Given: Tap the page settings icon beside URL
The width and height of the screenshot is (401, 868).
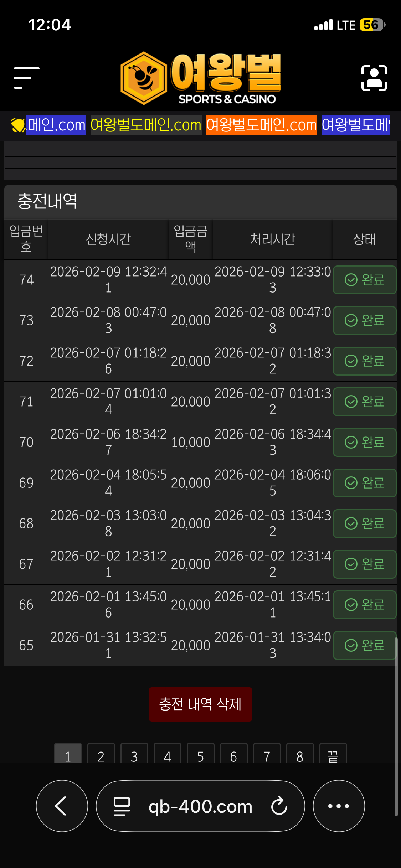Looking at the screenshot, I should coord(122,806).
